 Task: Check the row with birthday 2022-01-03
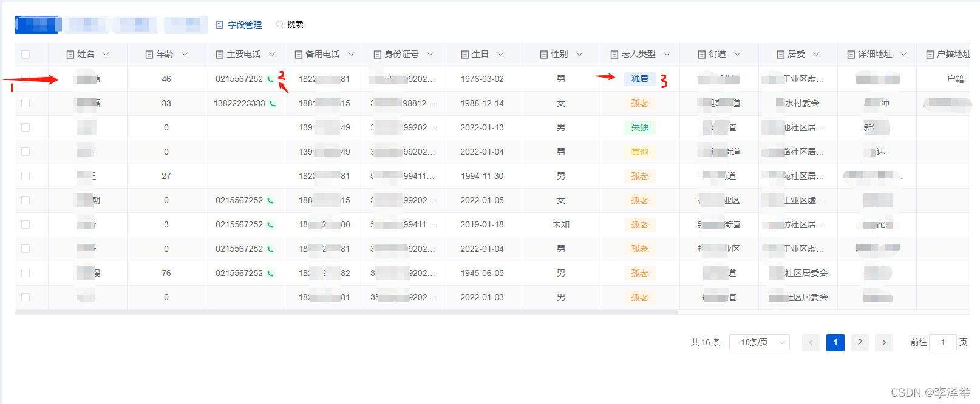pos(26,297)
